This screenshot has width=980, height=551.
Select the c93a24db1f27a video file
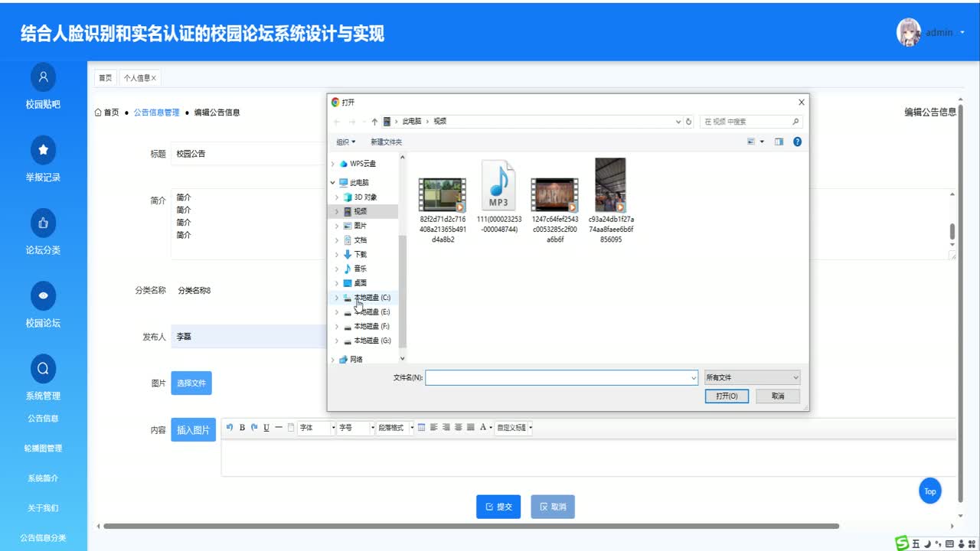pyautogui.click(x=611, y=201)
